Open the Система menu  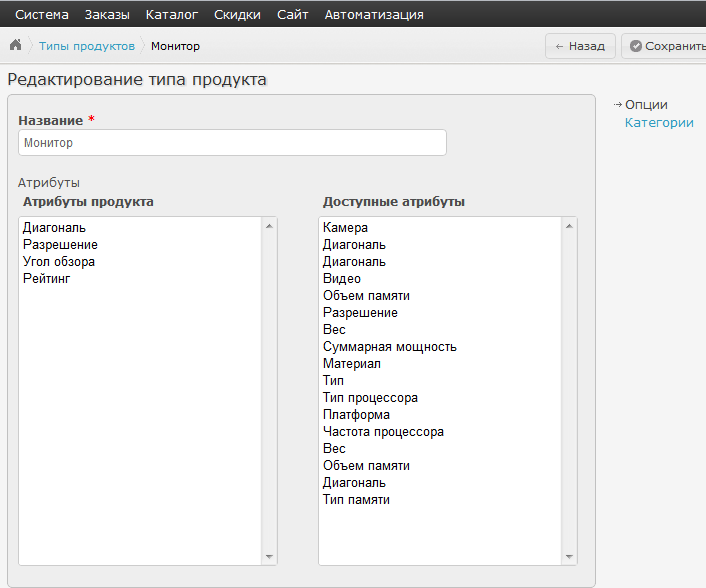[x=42, y=14]
